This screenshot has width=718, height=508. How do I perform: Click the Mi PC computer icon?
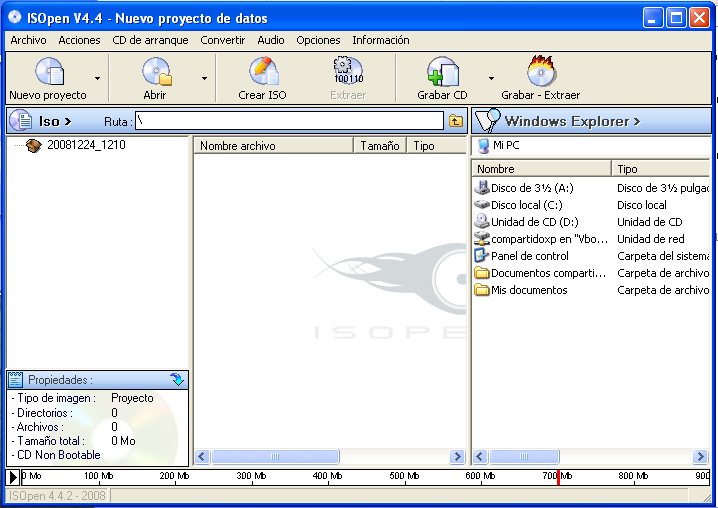click(483, 146)
